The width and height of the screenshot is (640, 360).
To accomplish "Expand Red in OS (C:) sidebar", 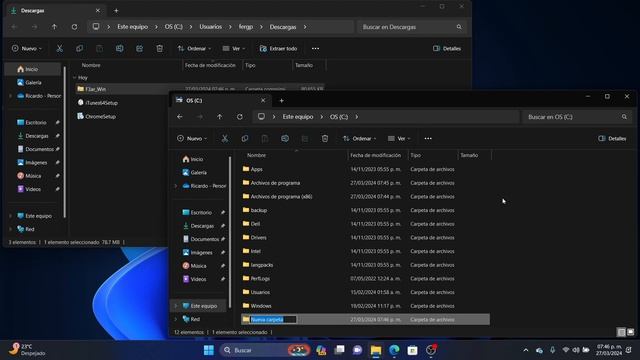I will pos(176,319).
